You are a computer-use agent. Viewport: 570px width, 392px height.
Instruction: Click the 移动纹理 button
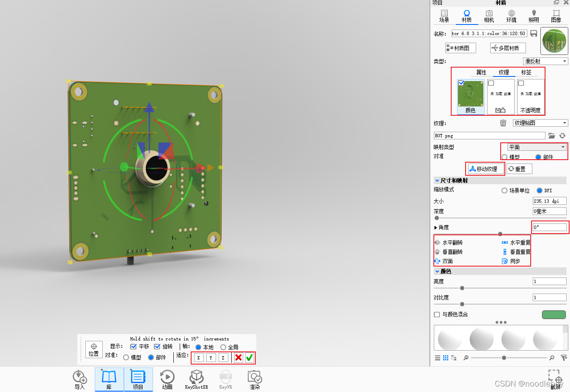(x=486, y=169)
